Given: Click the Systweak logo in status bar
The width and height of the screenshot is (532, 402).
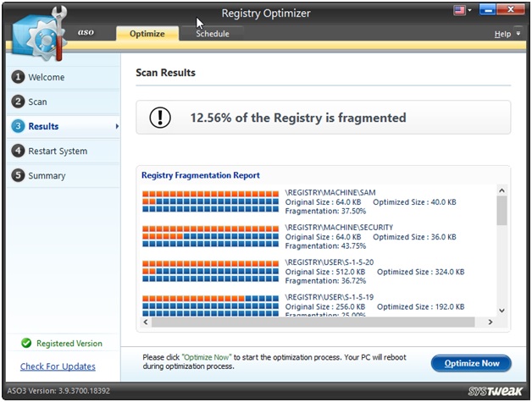Looking at the screenshot, I should (x=495, y=391).
